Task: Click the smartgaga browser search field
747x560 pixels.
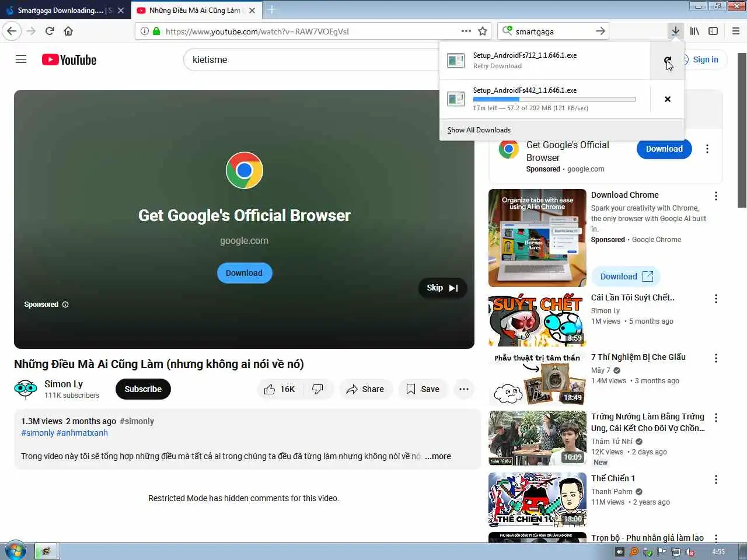Action: [x=552, y=32]
